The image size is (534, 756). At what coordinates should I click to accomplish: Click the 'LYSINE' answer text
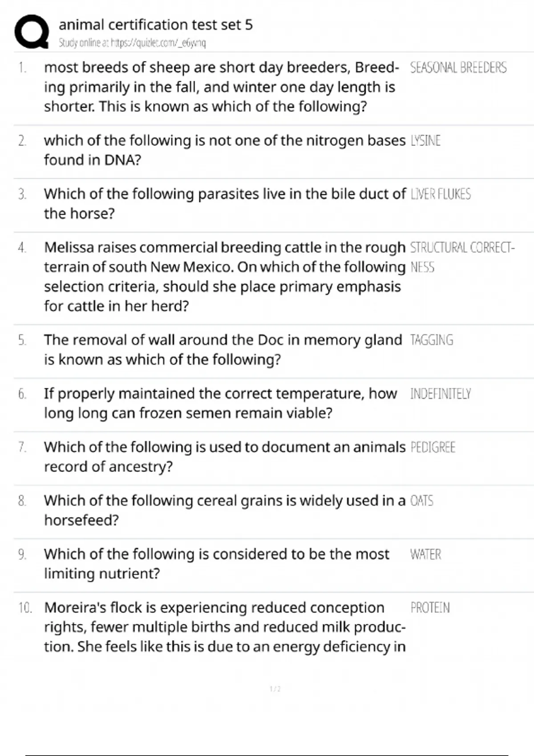(425, 141)
